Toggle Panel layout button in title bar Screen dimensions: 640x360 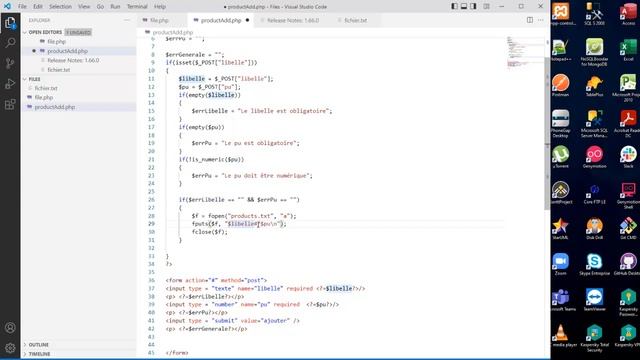click(x=464, y=7)
